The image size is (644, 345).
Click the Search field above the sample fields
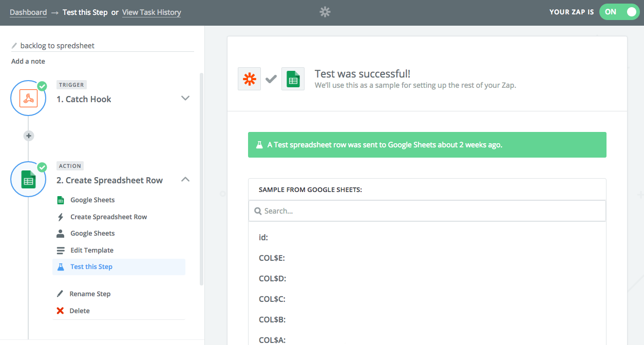click(427, 210)
